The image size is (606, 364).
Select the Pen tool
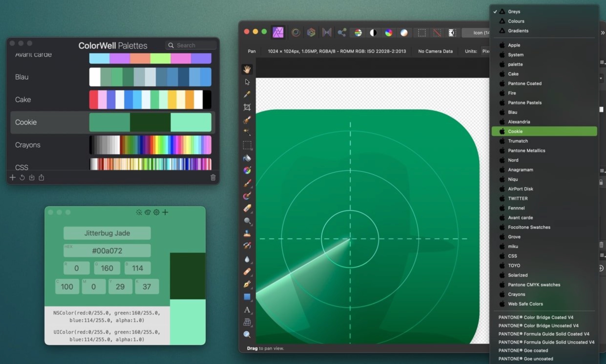tap(247, 284)
